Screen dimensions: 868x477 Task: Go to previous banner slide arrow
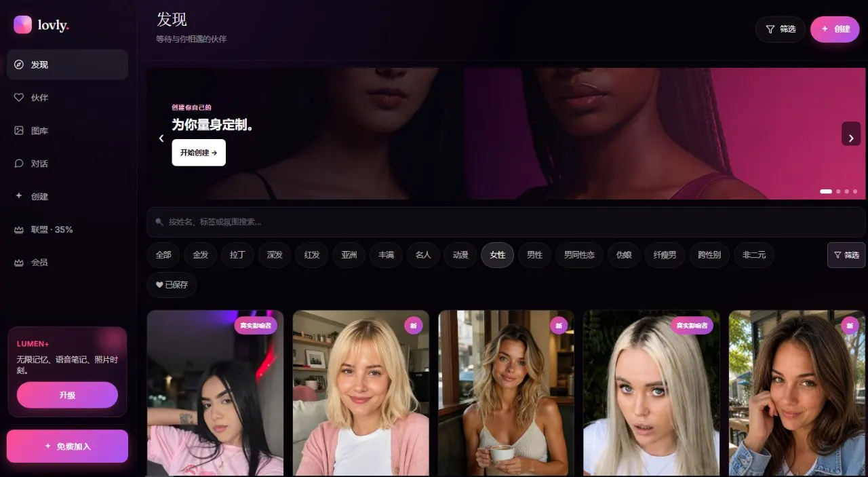click(161, 138)
